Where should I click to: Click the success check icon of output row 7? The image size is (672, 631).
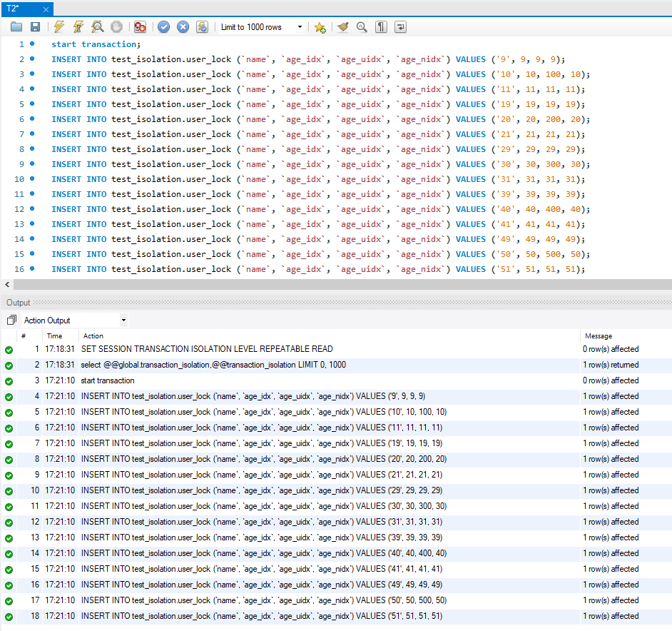[x=9, y=444]
